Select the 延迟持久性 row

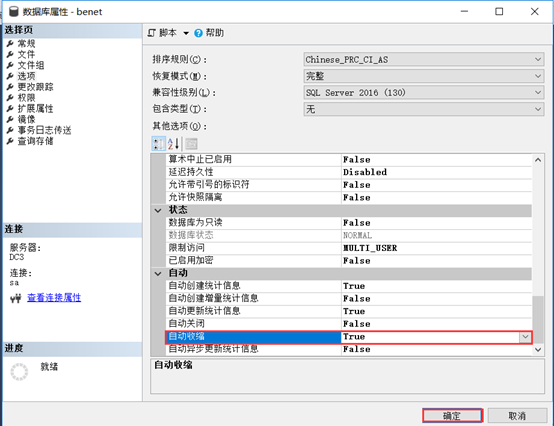click(348, 172)
